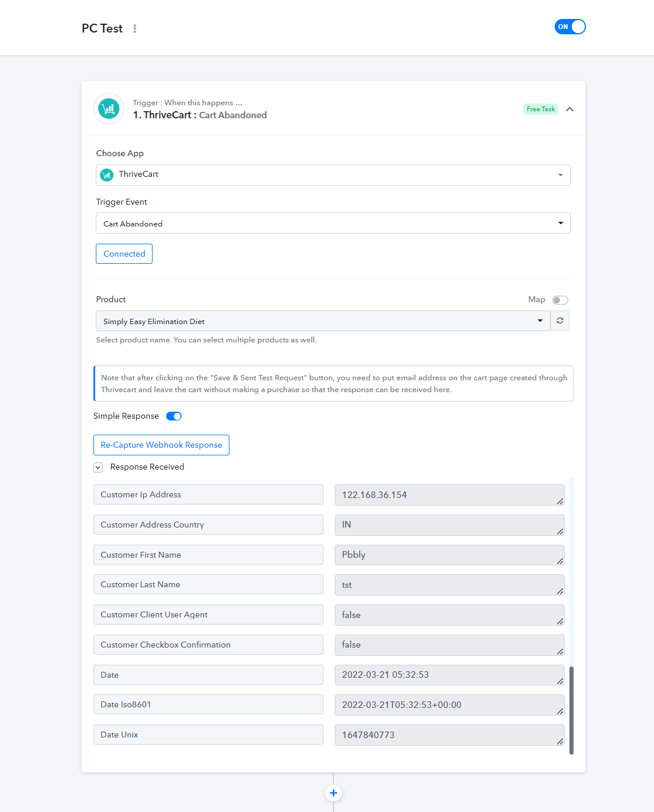
Task: Click the Customer First Name label field
Action: pyautogui.click(x=208, y=555)
